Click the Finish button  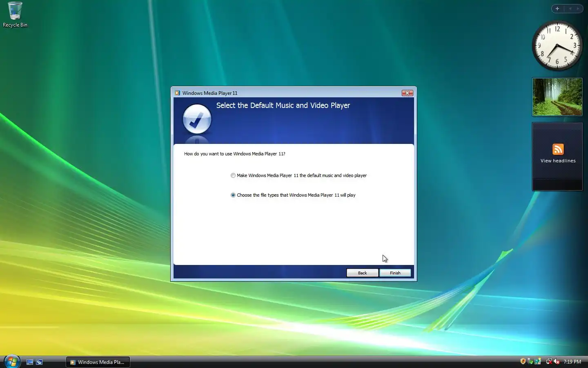pyautogui.click(x=395, y=273)
